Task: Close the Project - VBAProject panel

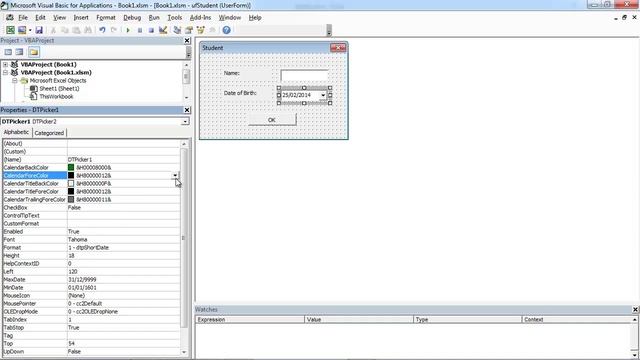Action: (x=187, y=40)
